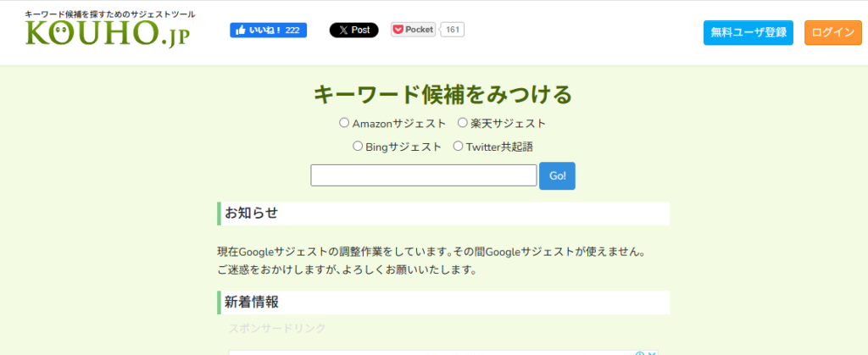Close the ad with the X icon
Image resolution: width=868 pixels, height=355 pixels.
point(652,354)
